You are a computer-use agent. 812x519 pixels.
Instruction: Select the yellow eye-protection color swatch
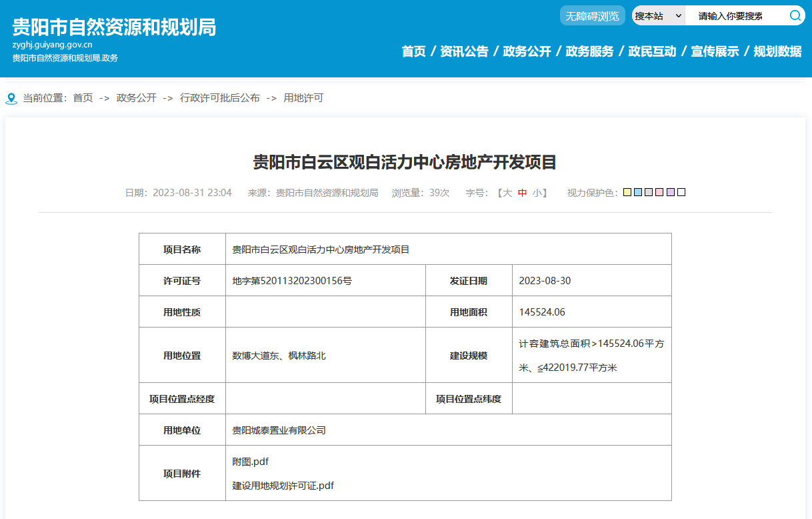click(x=627, y=193)
